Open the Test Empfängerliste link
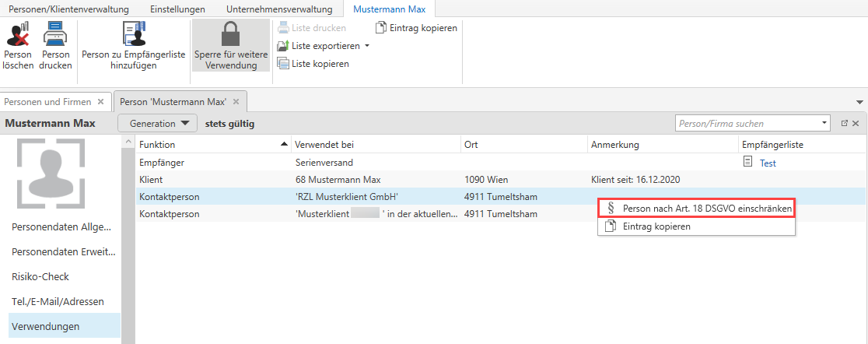This screenshot has width=868, height=344. pyautogui.click(x=768, y=163)
